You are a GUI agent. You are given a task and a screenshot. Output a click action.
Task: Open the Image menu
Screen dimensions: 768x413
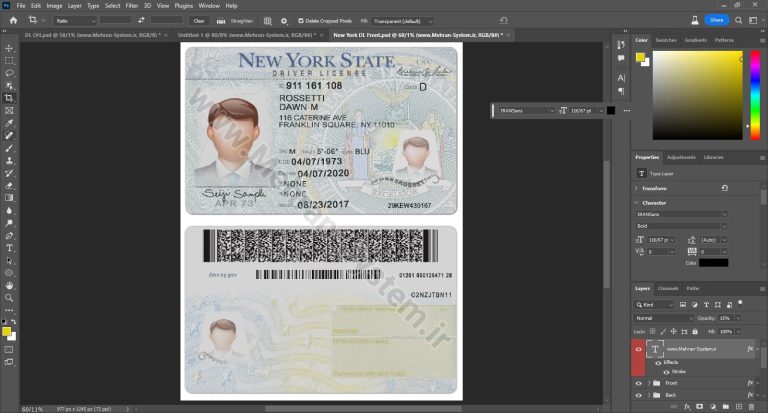click(x=54, y=6)
